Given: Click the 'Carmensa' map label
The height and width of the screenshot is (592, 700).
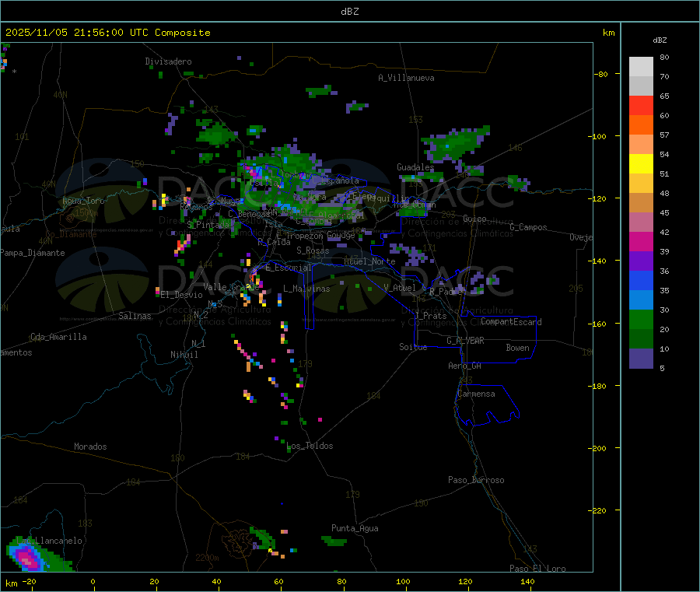Looking at the screenshot, I should pyautogui.click(x=476, y=394).
